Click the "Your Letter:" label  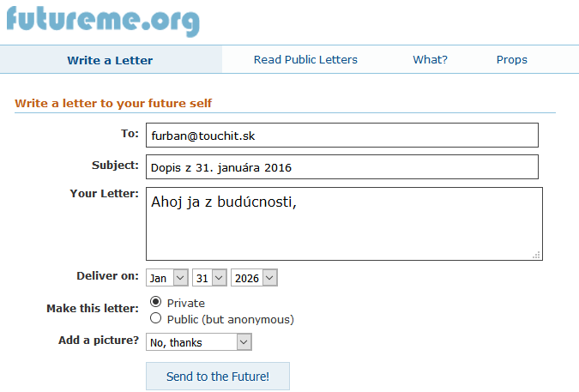click(x=104, y=194)
